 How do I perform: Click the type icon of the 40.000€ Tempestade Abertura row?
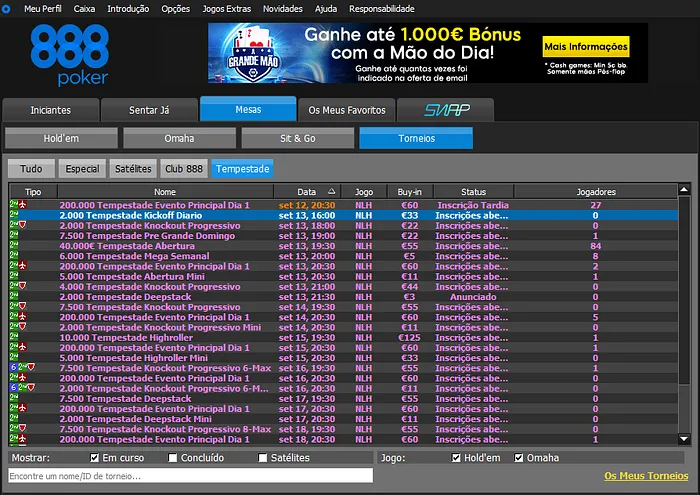click(14, 245)
